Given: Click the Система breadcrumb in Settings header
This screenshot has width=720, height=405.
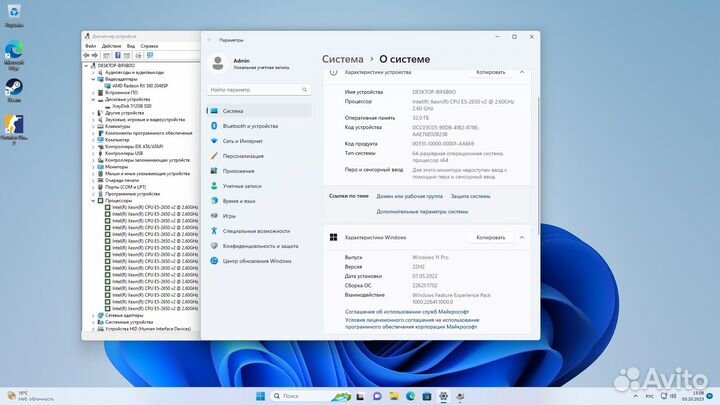Looking at the screenshot, I should 343,59.
